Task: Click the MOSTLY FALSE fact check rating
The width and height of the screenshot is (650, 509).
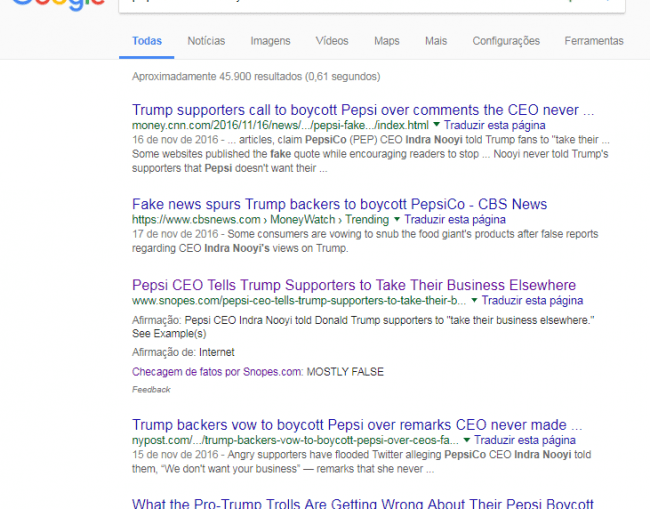Action: click(345, 372)
